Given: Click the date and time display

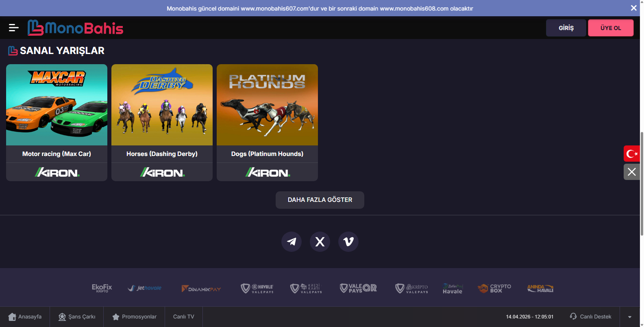Looking at the screenshot, I should tap(530, 317).
